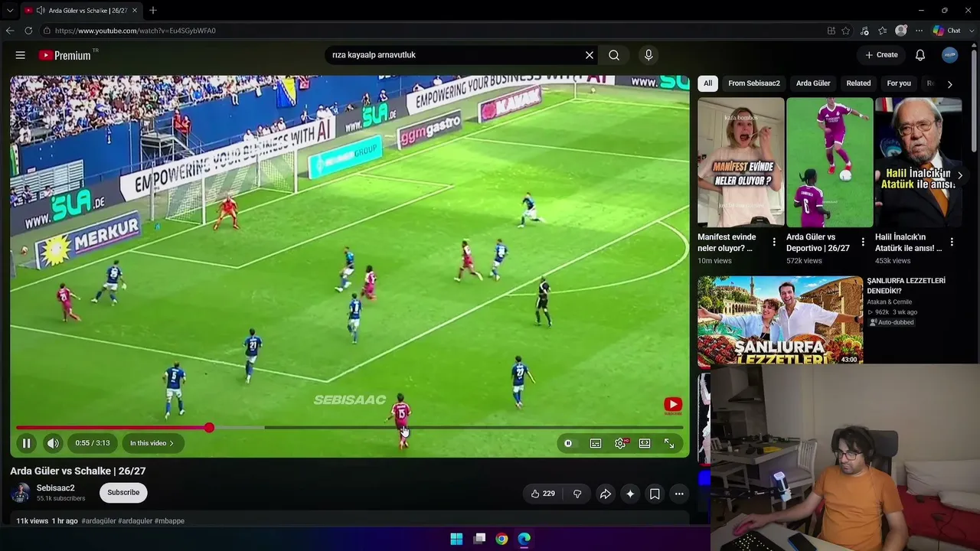
Task: Like the video with 229 likes
Action: pyautogui.click(x=543, y=494)
